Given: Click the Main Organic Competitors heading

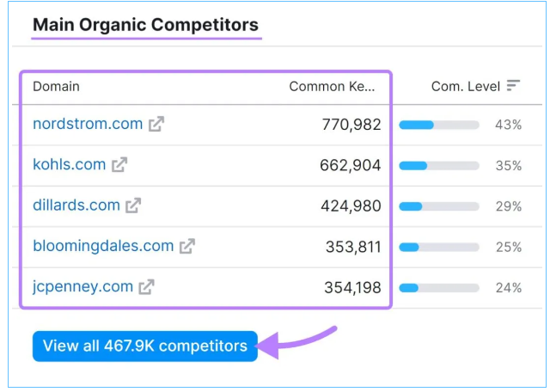Looking at the screenshot, I should 145,25.
